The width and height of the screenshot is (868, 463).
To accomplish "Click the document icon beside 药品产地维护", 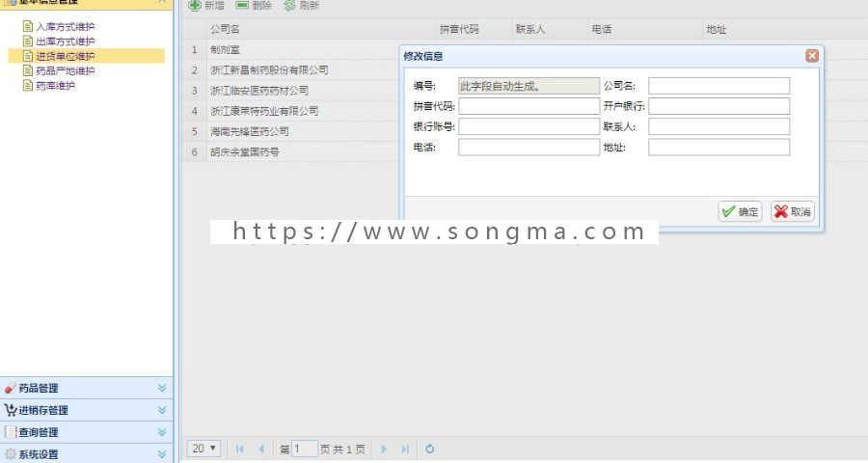I will 28,70.
